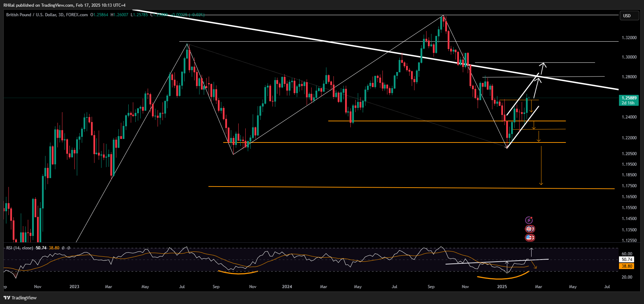Click the 2023 label on time axis
644x304 pixels.
pyautogui.click(x=74, y=287)
